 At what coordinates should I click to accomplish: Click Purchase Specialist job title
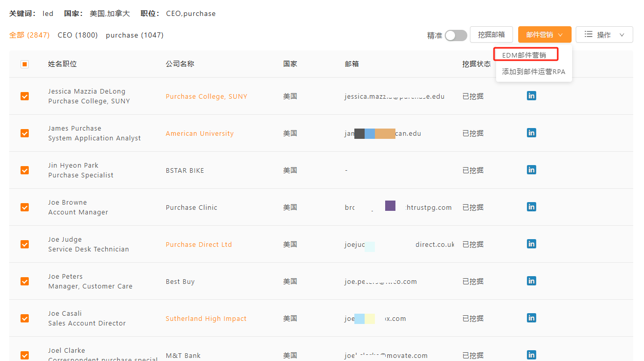coord(81,175)
